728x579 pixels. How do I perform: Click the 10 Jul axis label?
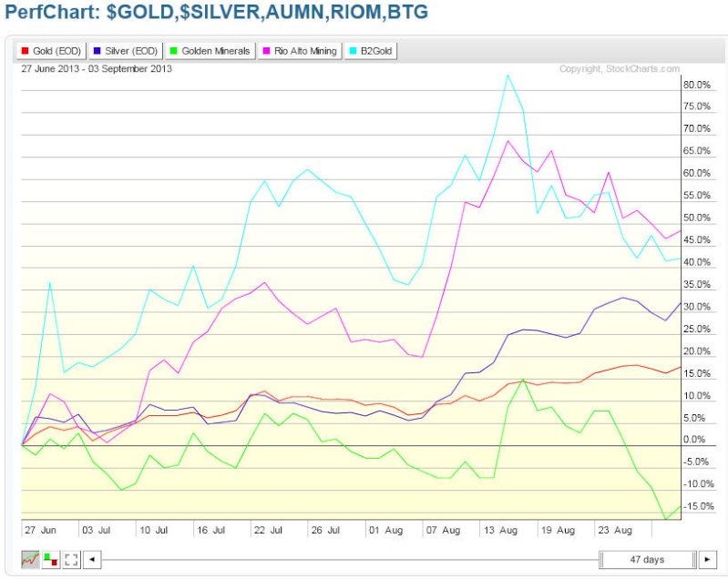[x=154, y=530]
